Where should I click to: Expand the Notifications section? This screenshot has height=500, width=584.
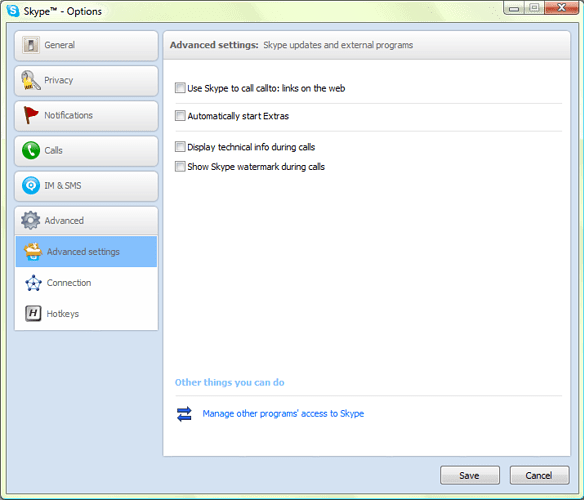(86, 116)
